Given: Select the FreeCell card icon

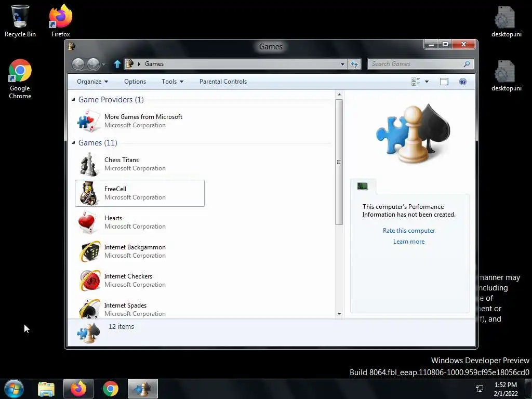Looking at the screenshot, I should pos(89,193).
